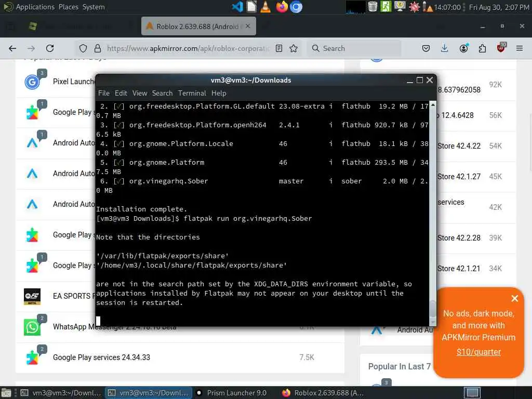Close the Roblox 2.639.688 tab
Image resolution: width=532 pixels, height=399 pixels.
tap(248, 26)
